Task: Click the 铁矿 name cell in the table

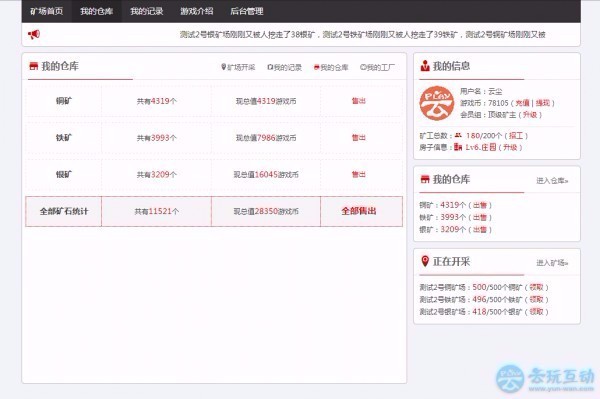Action: click(x=64, y=138)
